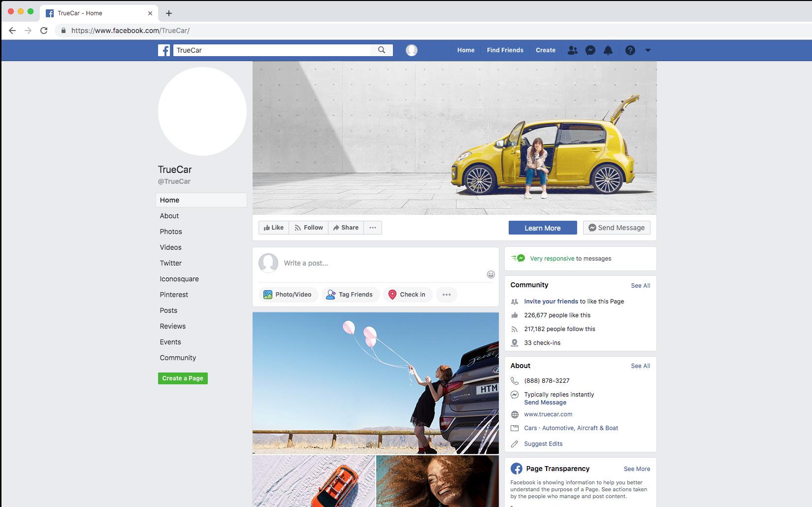Click the Cars category link
The width and height of the screenshot is (812, 507).
point(530,428)
